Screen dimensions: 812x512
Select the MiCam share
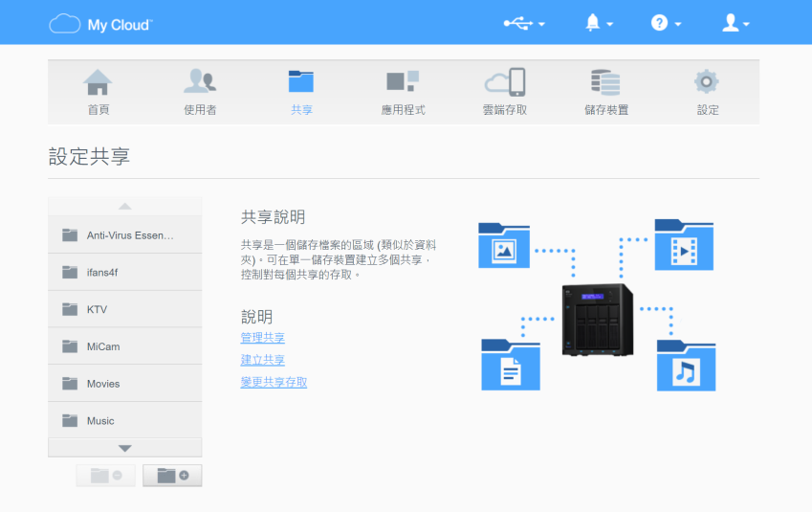pyautogui.click(x=124, y=346)
